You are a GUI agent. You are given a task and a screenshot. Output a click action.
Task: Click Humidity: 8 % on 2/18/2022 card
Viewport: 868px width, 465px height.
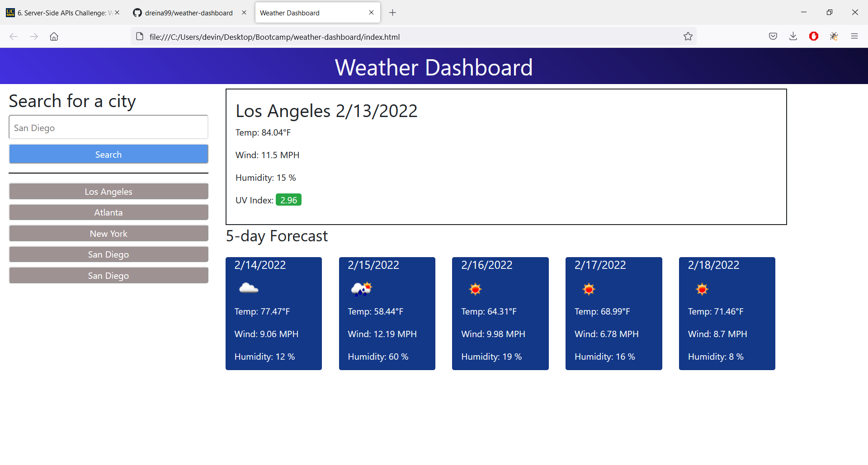[x=716, y=357]
